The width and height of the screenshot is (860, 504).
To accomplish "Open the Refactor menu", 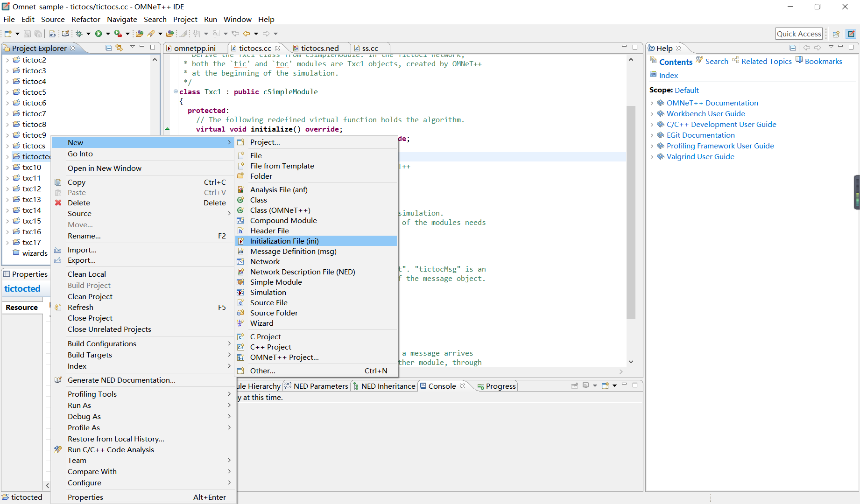I will pos(85,19).
